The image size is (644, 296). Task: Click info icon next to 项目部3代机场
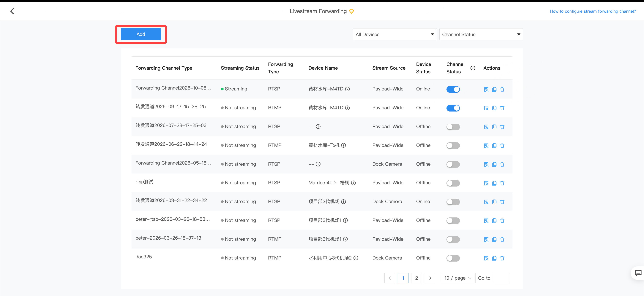[x=343, y=201]
